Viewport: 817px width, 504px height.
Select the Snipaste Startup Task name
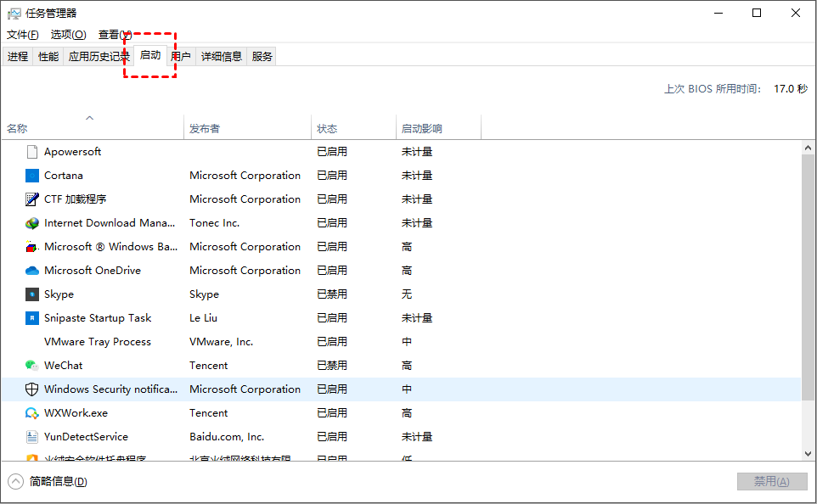tap(98, 317)
